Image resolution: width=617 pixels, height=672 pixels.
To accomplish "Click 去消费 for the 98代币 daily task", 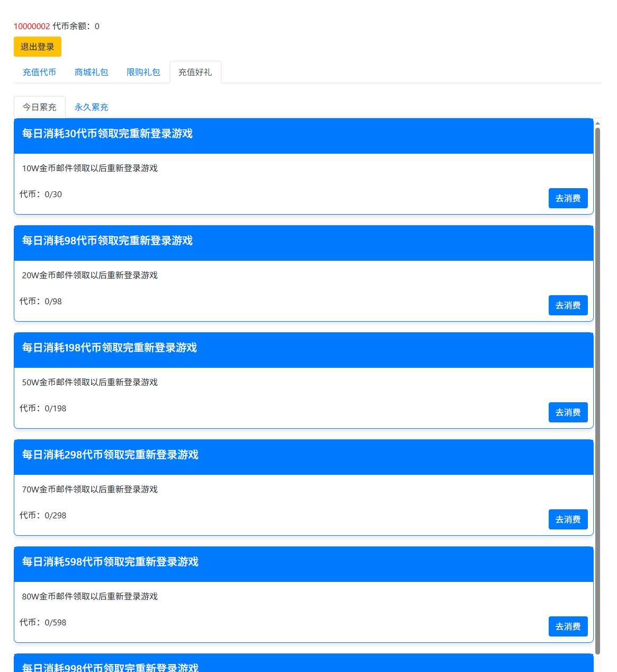I will pos(568,305).
